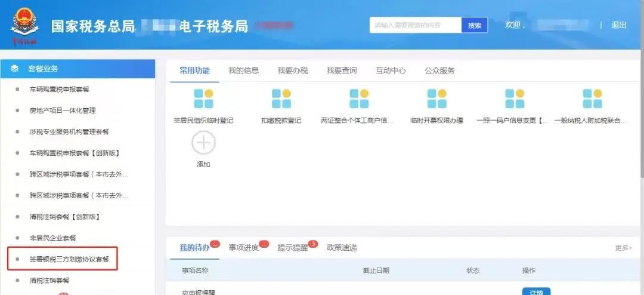Select the 提示提醒 tab

click(x=292, y=248)
